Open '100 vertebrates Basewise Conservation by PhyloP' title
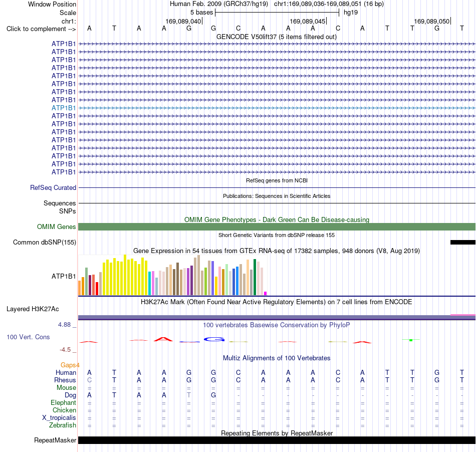This screenshot has width=476, height=452. click(x=277, y=325)
